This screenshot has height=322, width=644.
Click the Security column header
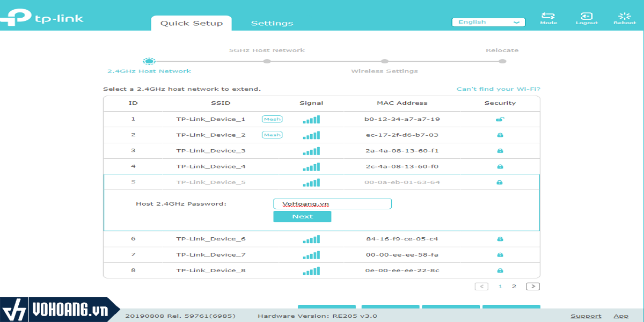500,103
